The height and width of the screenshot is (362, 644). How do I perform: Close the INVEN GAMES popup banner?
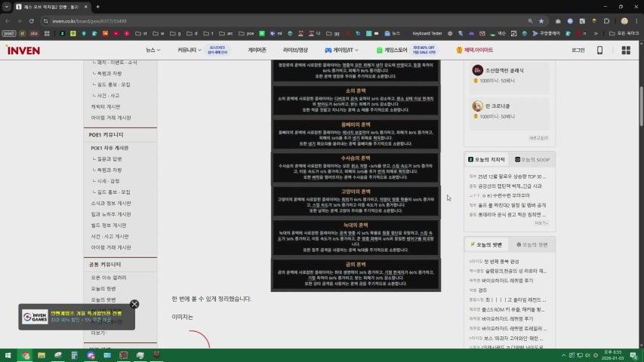134,304
